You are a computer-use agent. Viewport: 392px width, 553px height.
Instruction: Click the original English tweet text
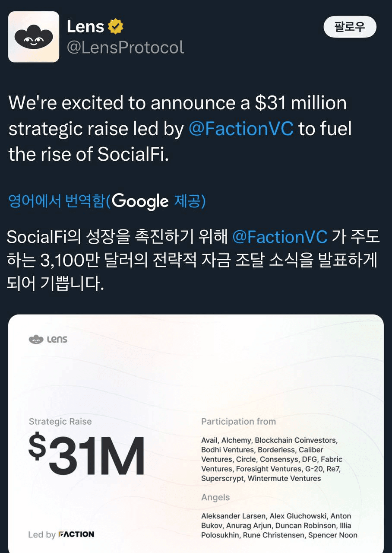coord(181,129)
